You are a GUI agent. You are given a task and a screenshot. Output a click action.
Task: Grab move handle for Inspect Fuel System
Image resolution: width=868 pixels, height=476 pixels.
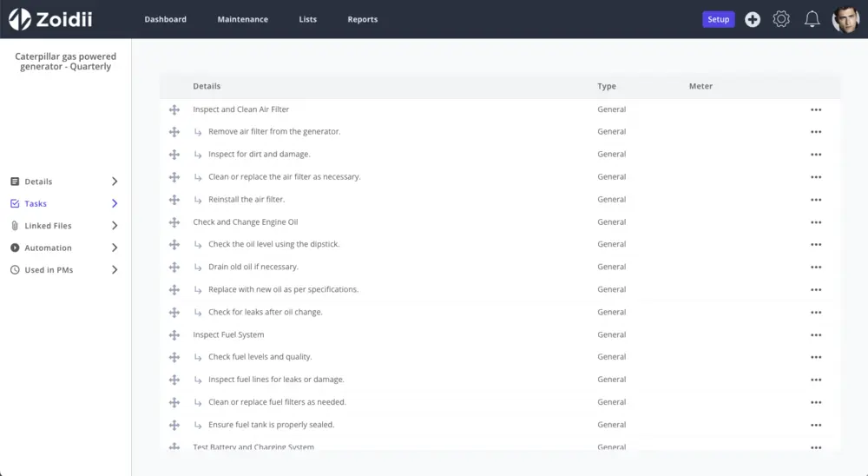coord(174,335)
